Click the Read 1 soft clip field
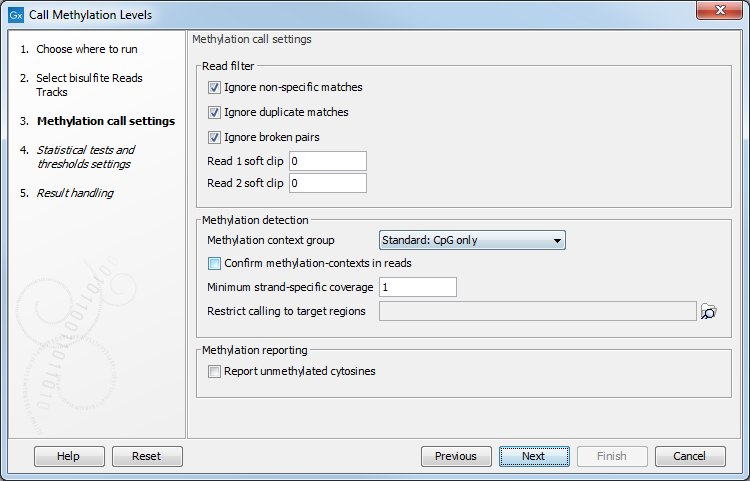The height and width of the screenshot is (481, 750). tap(328, 161)
